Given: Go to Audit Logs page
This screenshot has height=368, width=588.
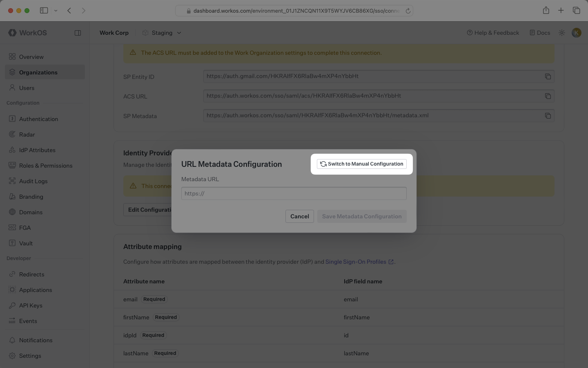Looking at the screenshot, I should coord(33,181).
